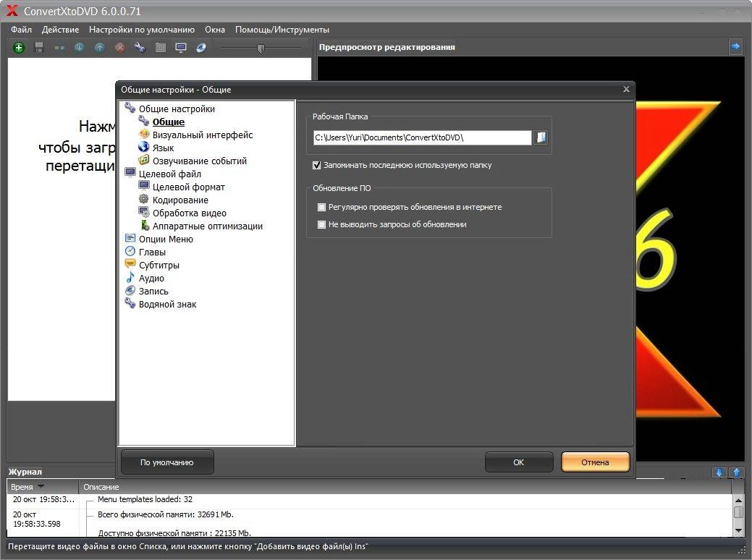Image resolution: width=752 pixels, height=560 pixels.
Task: Click log entry Всего физической памяти: 32691 Mb.
Action: click(x=166, y=514)
